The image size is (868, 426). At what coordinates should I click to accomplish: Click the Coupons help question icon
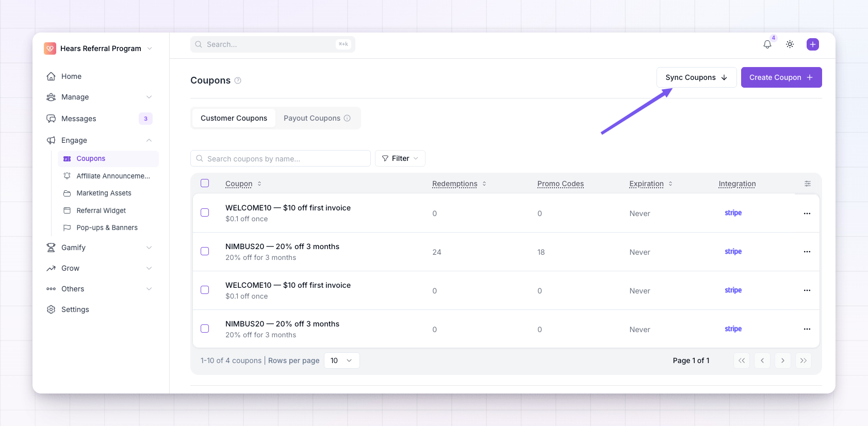tap(238, 80)
